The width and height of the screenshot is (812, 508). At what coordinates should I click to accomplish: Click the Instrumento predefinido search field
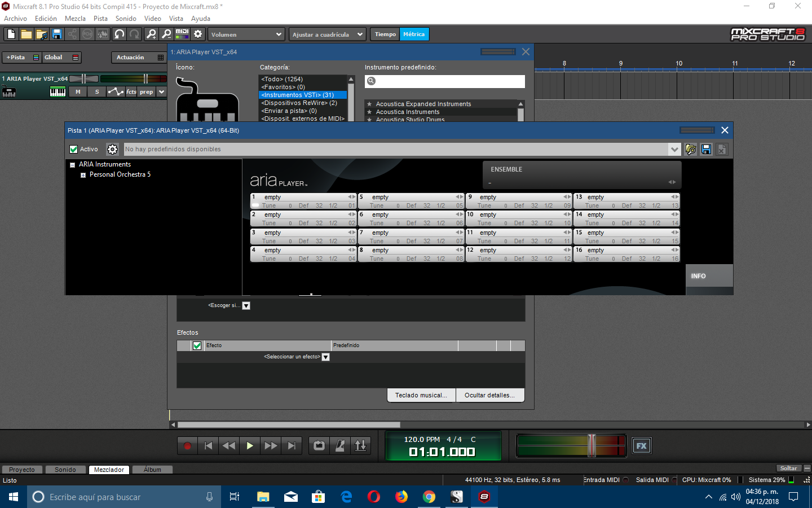pos(445,81)
